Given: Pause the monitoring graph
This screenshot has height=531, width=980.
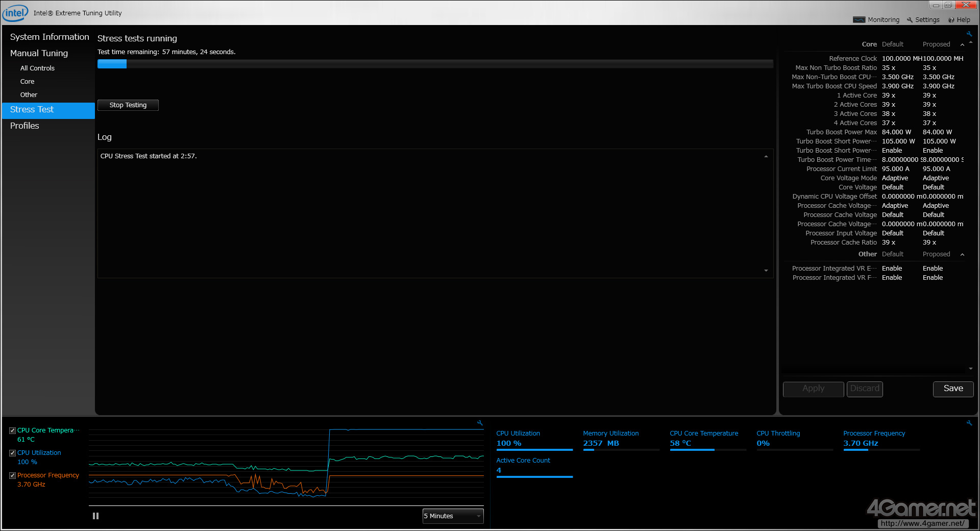Looking at the screenshot, I should (95, 516).
